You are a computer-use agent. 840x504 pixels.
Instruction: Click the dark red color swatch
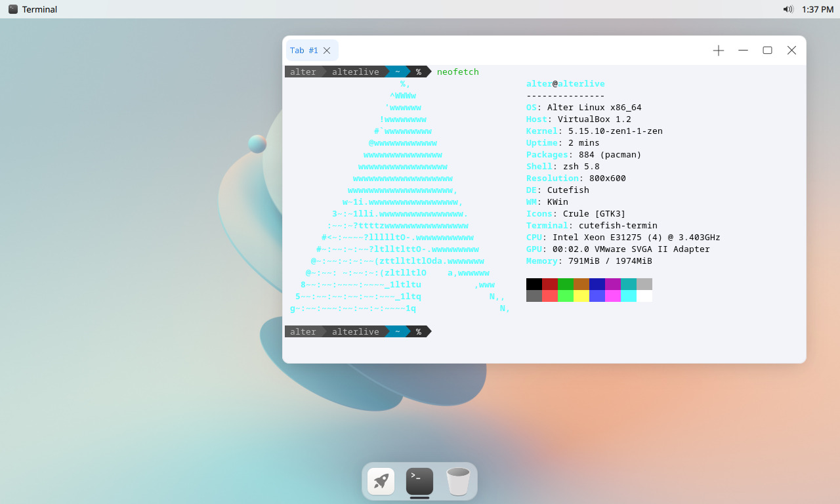coord(550,284)
